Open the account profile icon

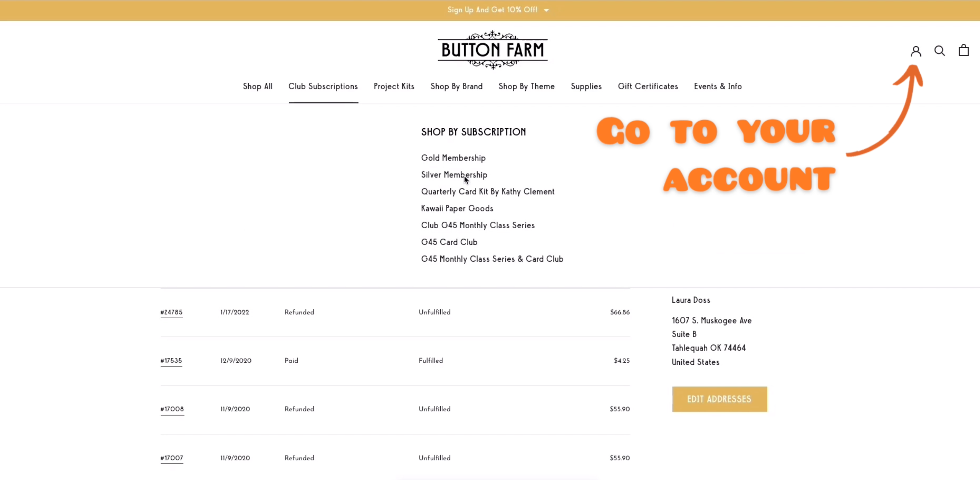[x=916, y=51]
